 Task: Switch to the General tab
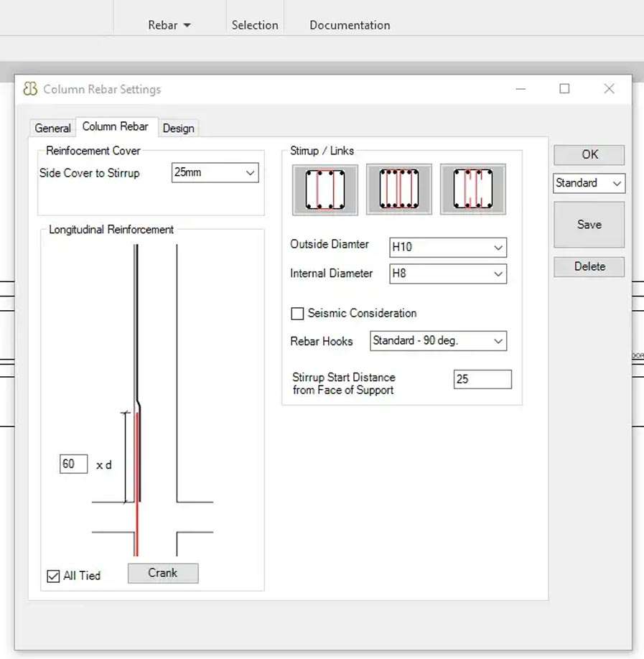pos(52,128)
